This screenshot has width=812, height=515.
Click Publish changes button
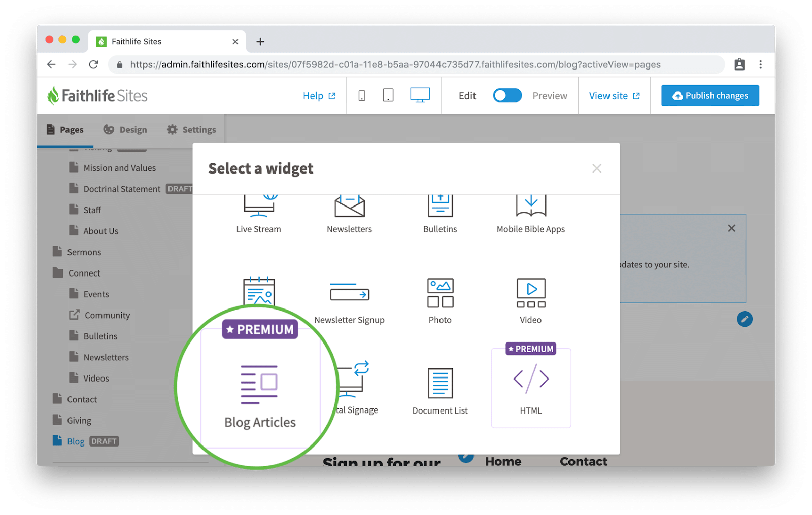[x=710, y=95]
